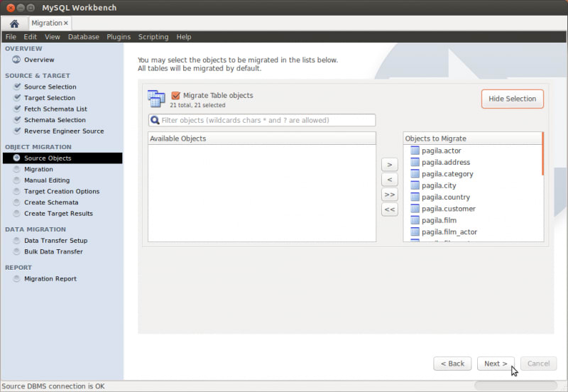Image resolution: width=568 pixels, height=392 pixels.
Task: Select the pagila.city row text
Action: click(x=439, y=185)
